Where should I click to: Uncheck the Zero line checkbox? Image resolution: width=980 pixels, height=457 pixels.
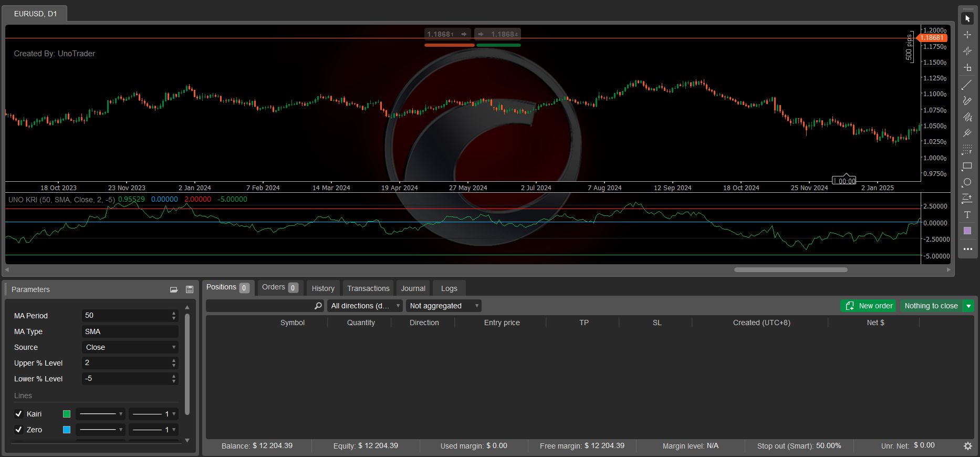point(19,430)
